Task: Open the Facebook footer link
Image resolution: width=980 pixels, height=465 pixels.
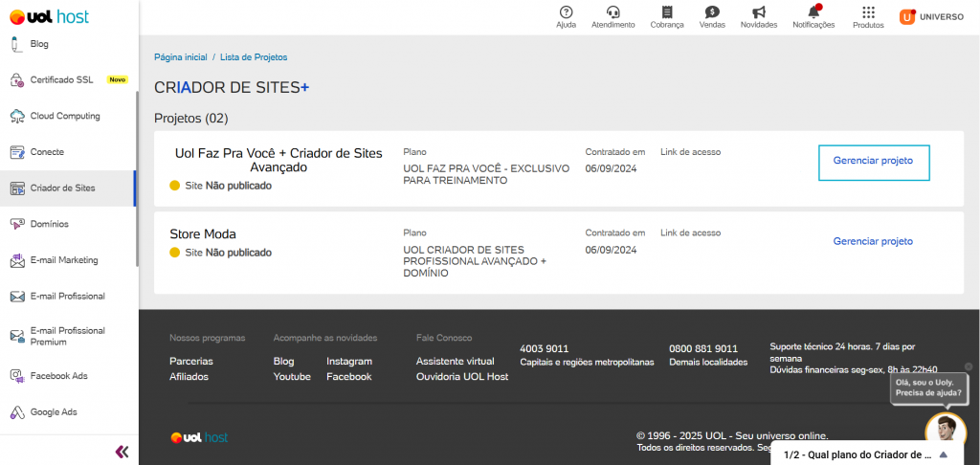Action: click(348, 377)
